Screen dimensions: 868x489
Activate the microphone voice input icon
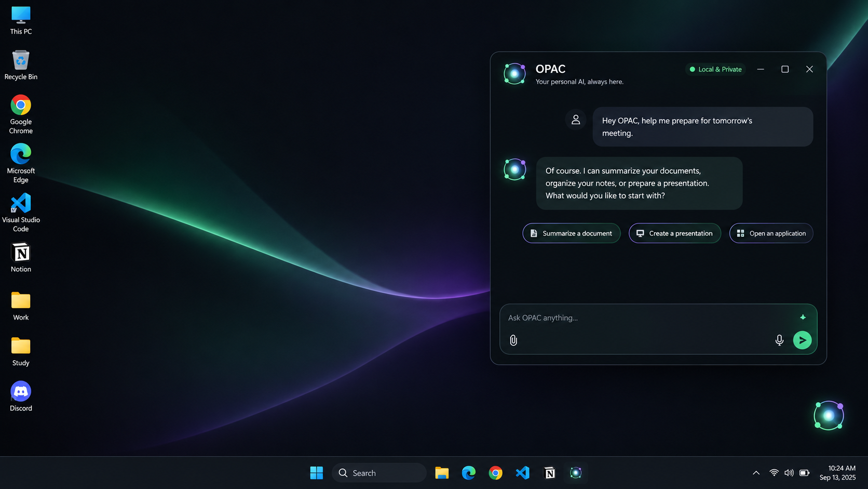point(779,340)
